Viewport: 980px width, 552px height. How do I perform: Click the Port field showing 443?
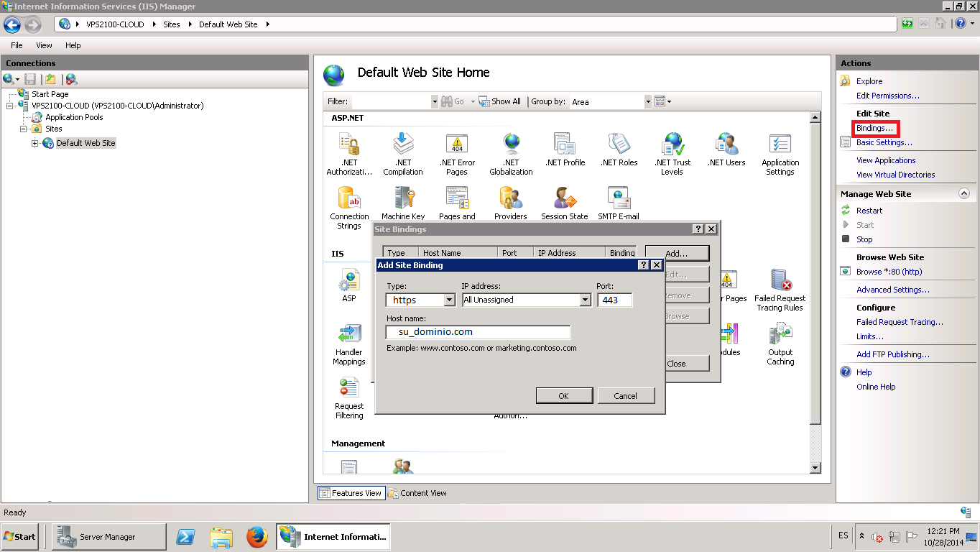[615, 300]
